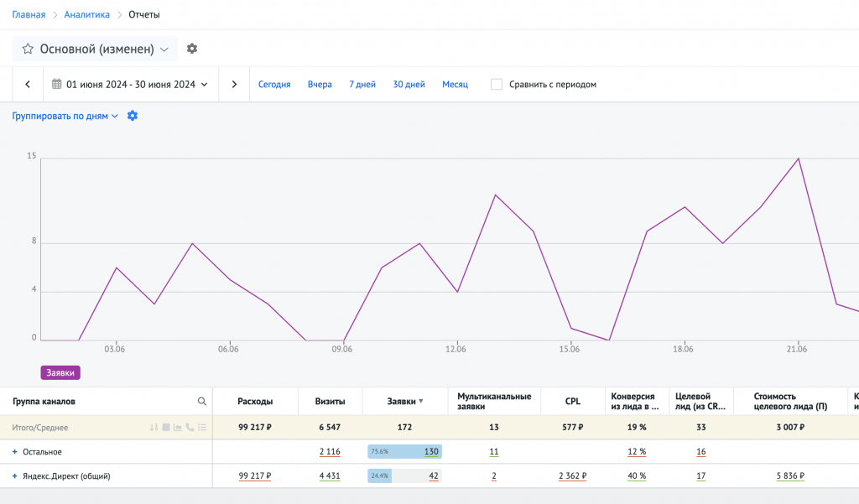The height and width of the screenshot is (504, 859).
Task: Open report settings gear beside Основной
Action: (x=192, y=49)
